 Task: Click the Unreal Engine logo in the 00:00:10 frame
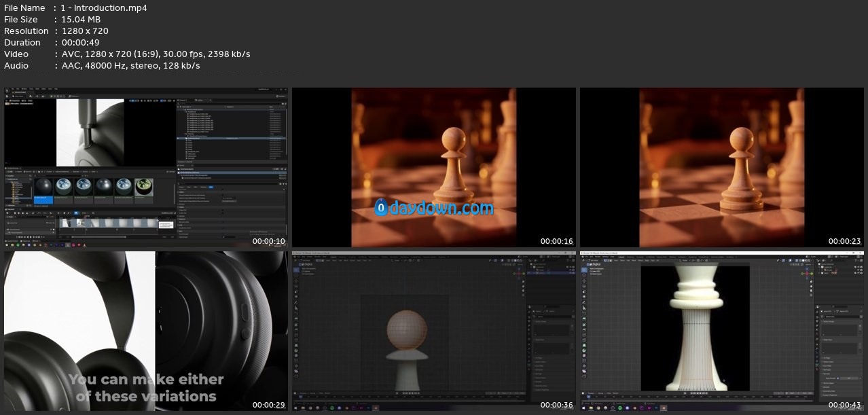point(7,90)
